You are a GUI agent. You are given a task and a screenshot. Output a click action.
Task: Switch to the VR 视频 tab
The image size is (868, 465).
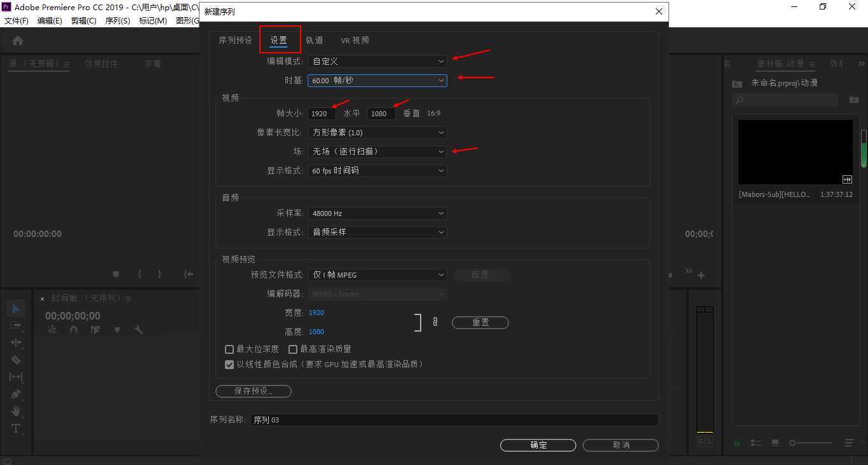(x=355, y=40)
